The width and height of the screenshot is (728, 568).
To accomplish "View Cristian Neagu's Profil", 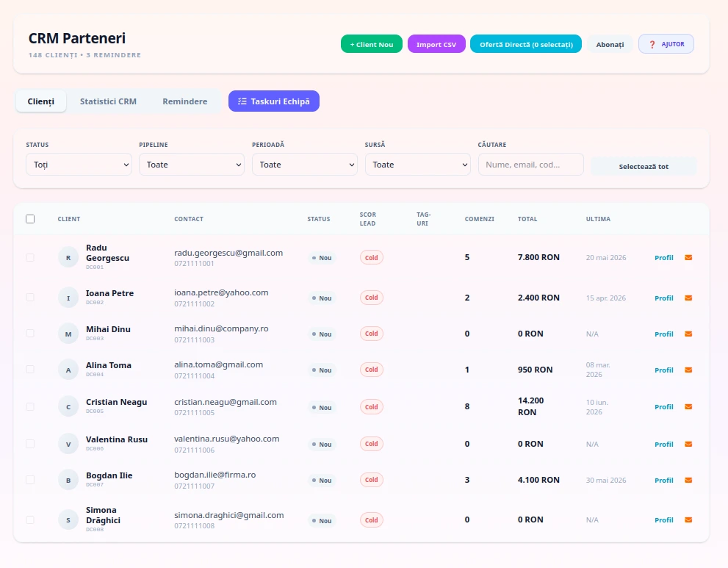I will coord(664,407).
